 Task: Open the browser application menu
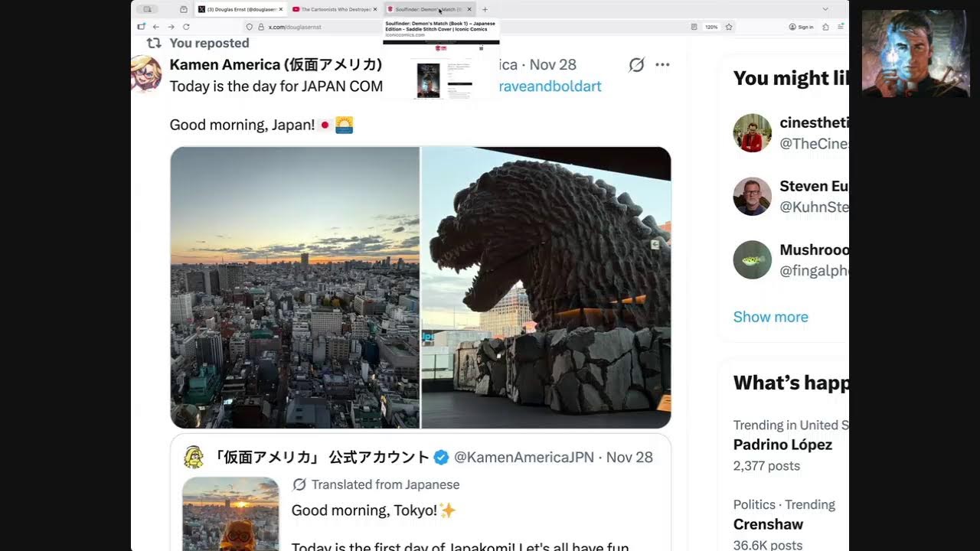841,27
